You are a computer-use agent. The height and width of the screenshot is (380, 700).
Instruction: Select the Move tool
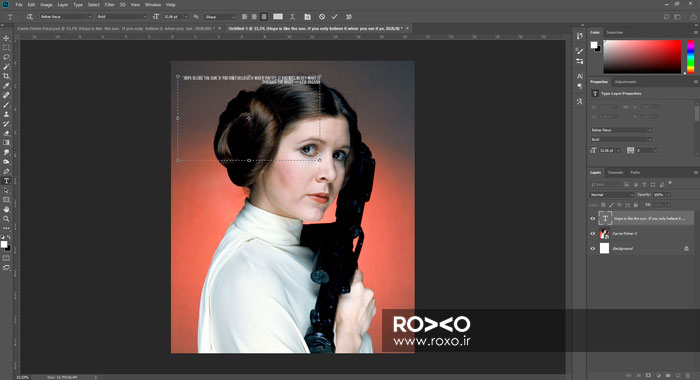tap(6, 38)
